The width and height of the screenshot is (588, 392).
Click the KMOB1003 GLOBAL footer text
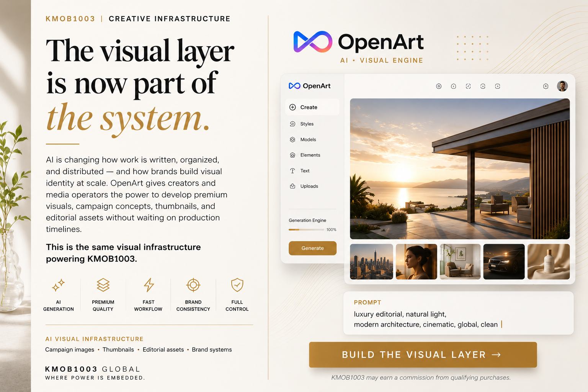[x=93, y=369]
